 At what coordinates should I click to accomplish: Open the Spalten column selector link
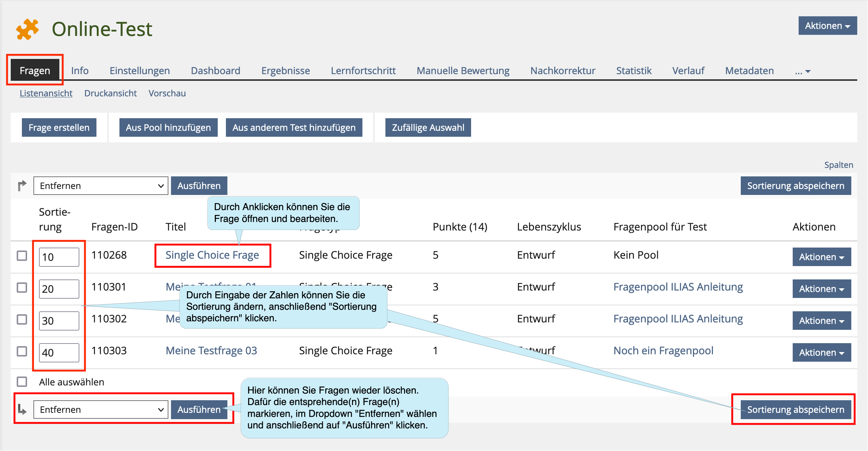pos(839,165)
